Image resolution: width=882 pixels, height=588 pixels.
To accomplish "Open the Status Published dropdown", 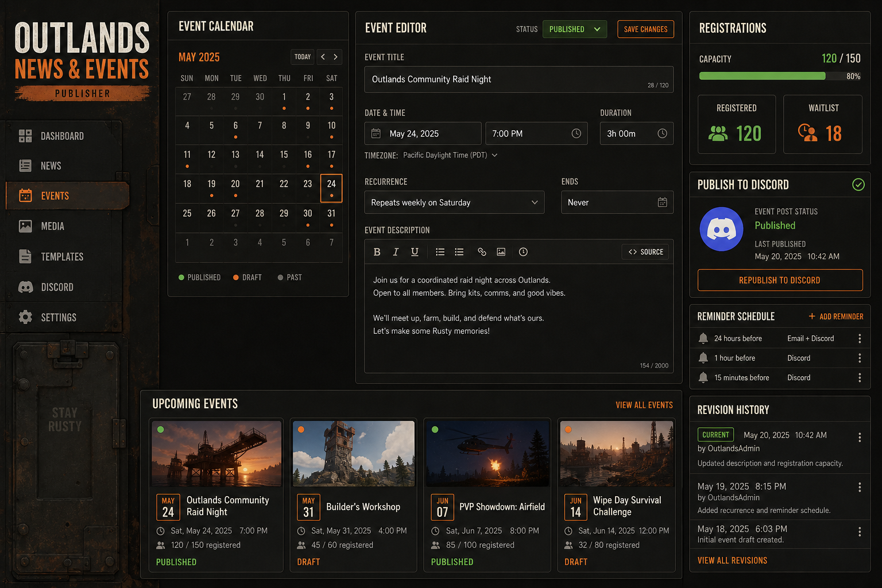I will pyautogui.click(x=575, y=29).
